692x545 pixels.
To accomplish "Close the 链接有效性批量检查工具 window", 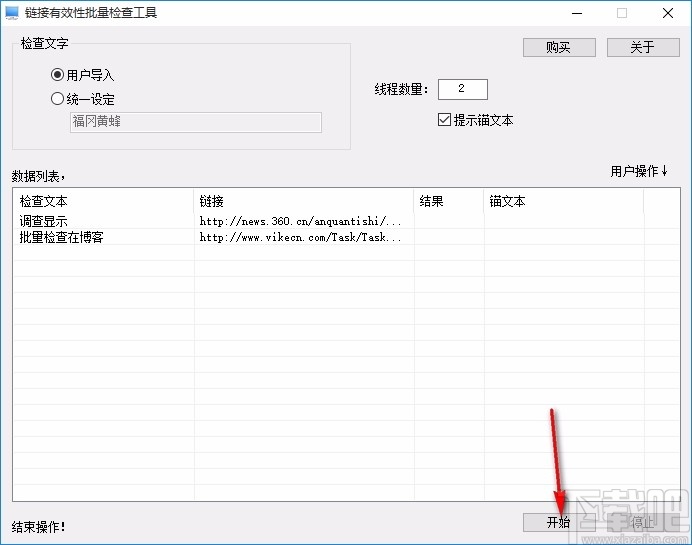I will click(668, 13).
